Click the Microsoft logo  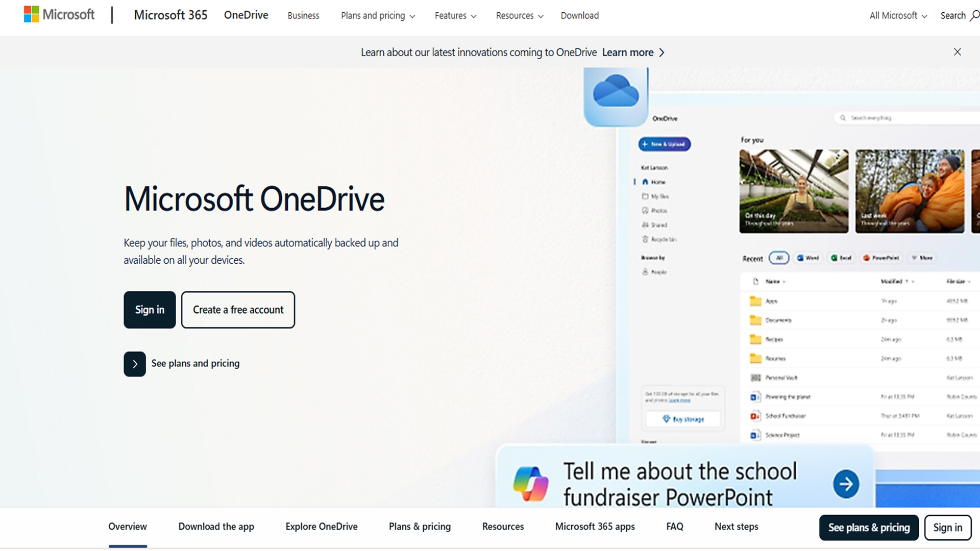(59, 15)
